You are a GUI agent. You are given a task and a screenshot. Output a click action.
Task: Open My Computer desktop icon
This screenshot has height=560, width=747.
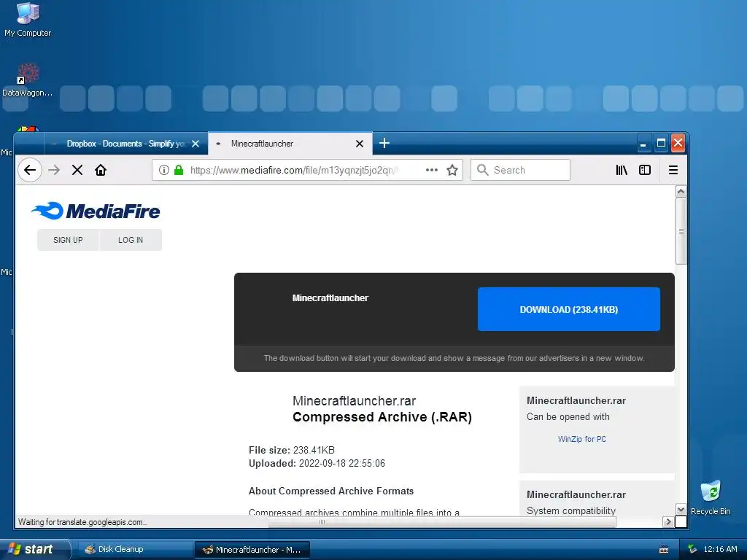pos(28,19)
